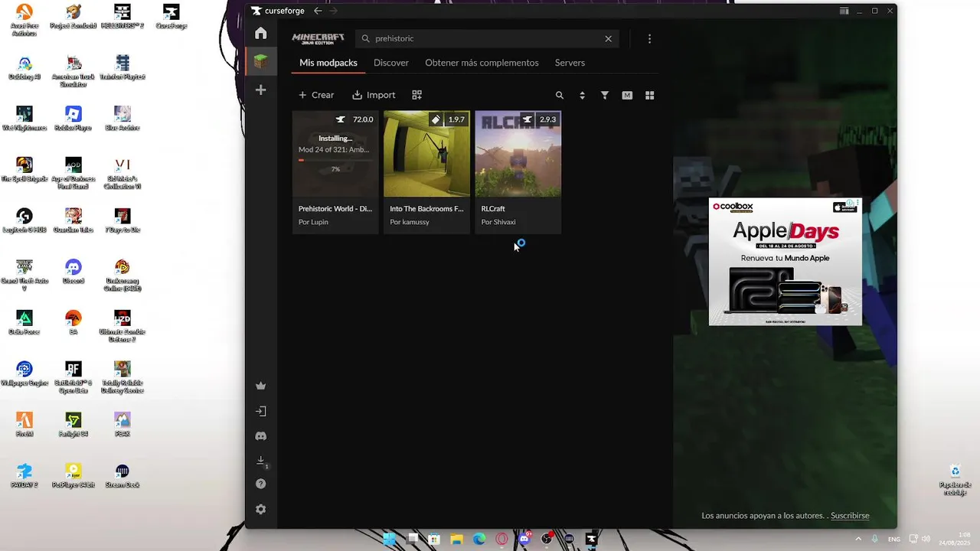Open the premium crown icon in sidebar

pos(261,386)
